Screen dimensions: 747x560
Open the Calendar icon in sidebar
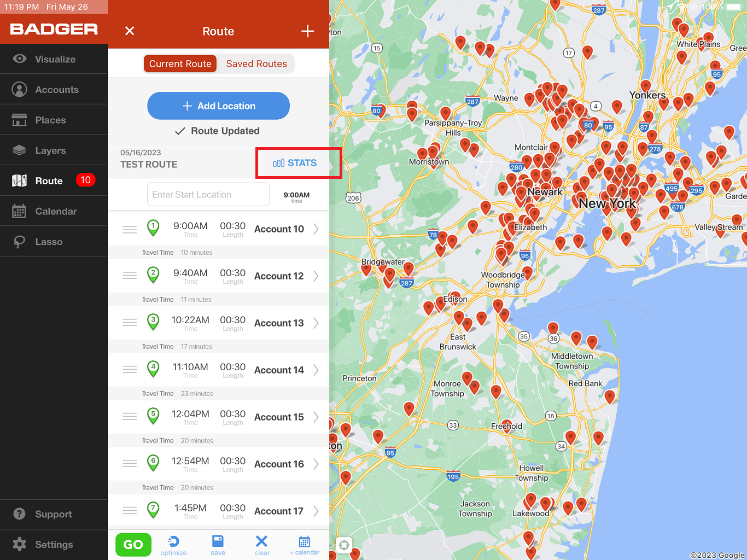point(20,211)
